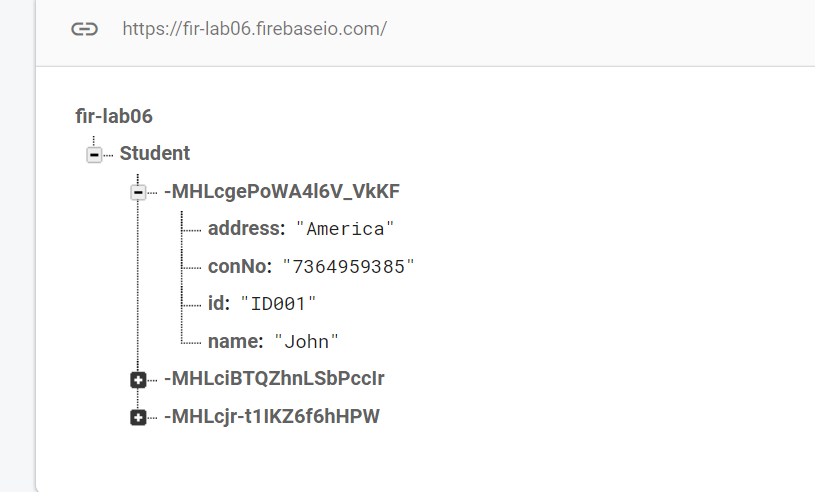
Task: Edit the address value "America"
Action: (x=345, y=229)
